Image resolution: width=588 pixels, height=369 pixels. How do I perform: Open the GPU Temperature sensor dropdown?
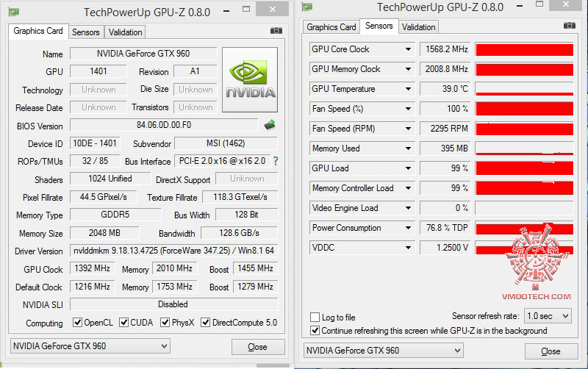click(408, 89)
